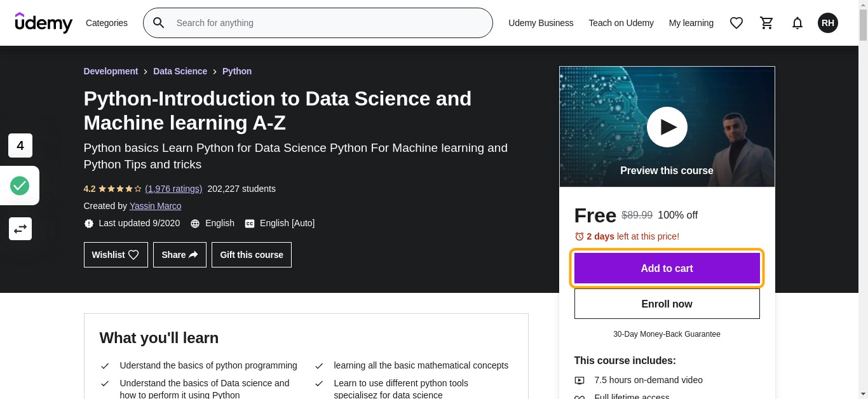868x399 pixels.
Task: Open the notifications bell icon
Action: coord(797,23)
